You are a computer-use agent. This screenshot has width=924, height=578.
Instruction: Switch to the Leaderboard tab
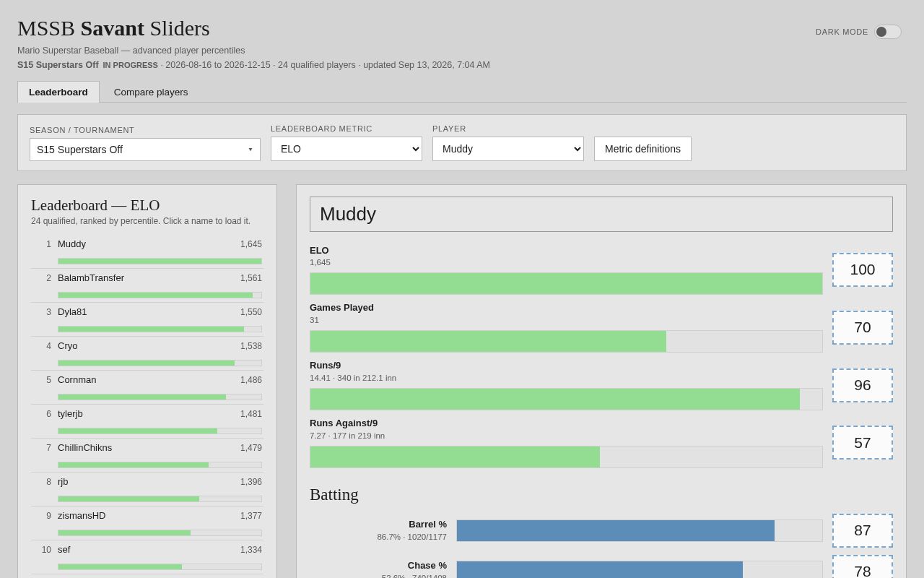coord(58,92)
